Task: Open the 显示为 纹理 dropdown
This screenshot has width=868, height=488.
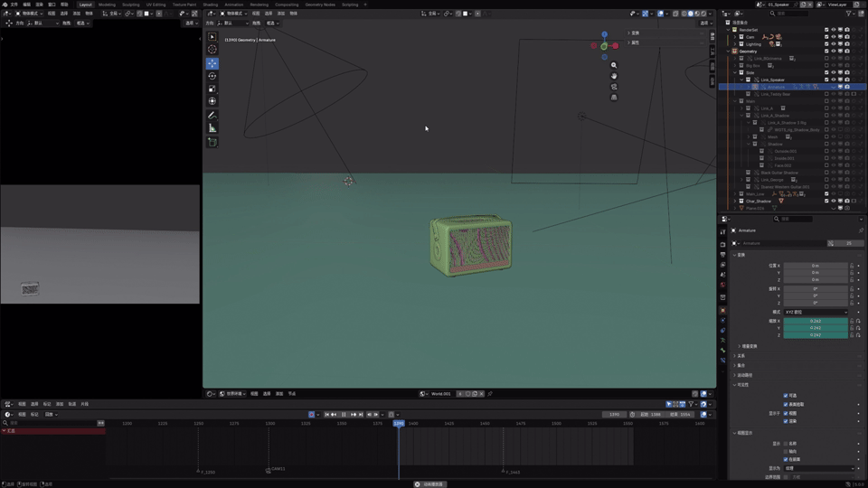Action: [819, 468]
